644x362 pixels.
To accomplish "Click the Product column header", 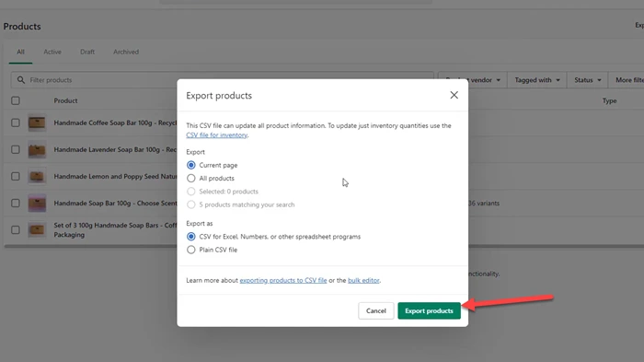I will (x=65, y=100).
